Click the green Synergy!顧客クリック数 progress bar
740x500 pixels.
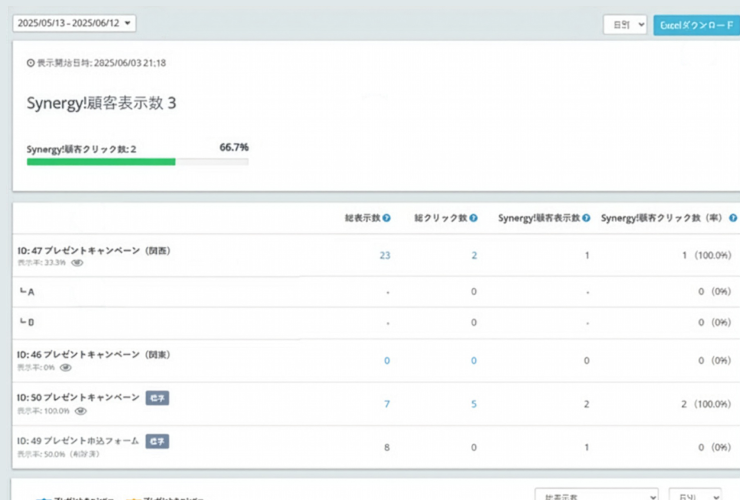point(101,161)
